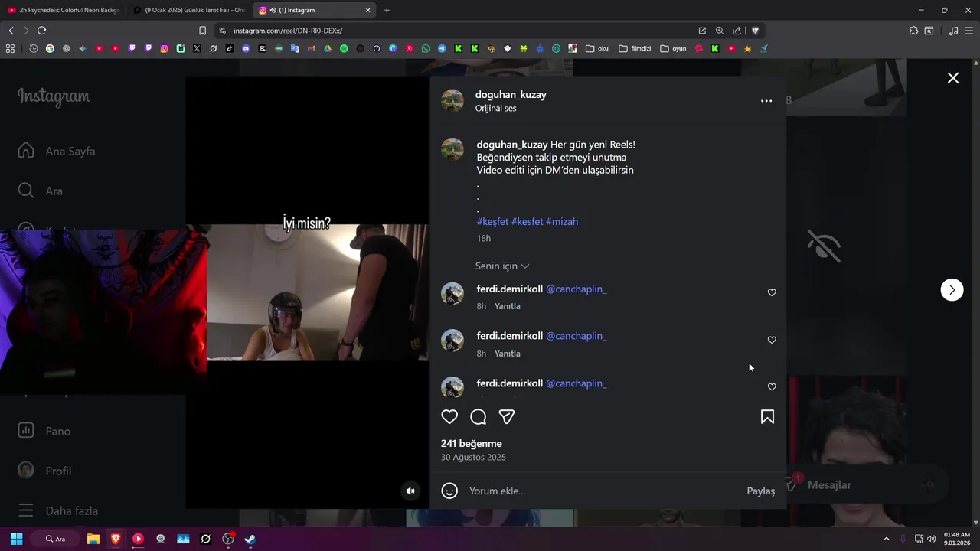Post the comment with Paylaş
The height and width of the screenshot is (551, 980).
click(760, 491)
